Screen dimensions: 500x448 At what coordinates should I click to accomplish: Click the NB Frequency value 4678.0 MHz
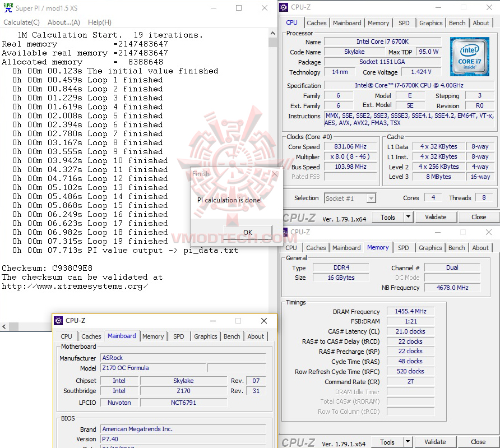click(452, 288)
